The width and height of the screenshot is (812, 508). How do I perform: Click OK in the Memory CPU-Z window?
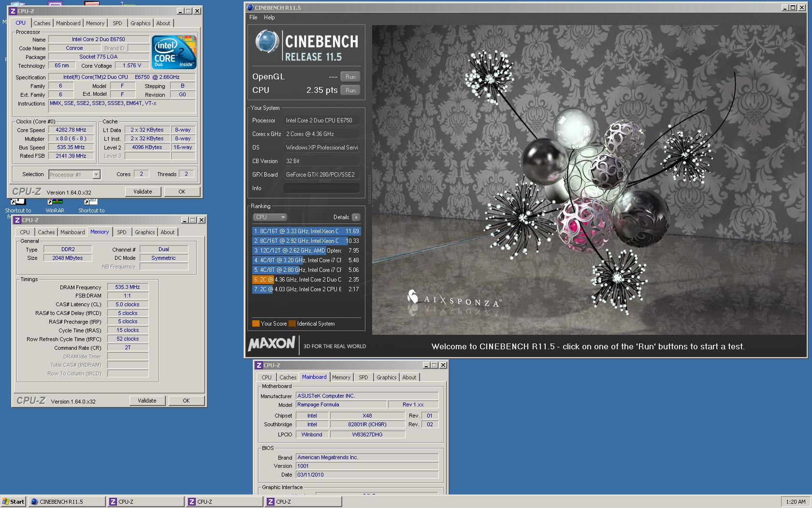click(x=186, y=401)
